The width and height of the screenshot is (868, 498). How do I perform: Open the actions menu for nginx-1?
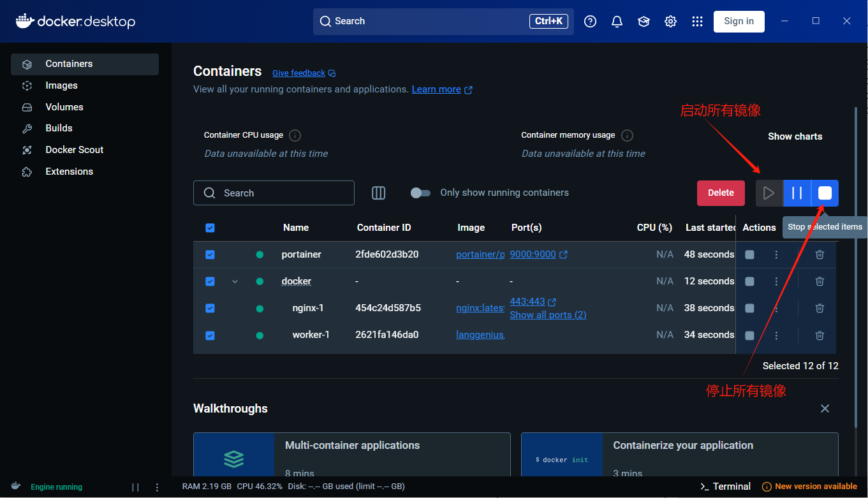pyautogui.click(x=776, y=308)
